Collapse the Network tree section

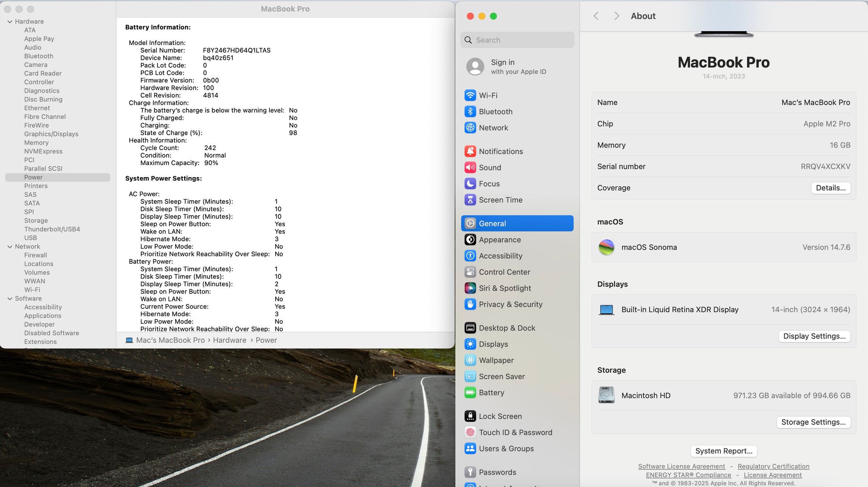10,247
